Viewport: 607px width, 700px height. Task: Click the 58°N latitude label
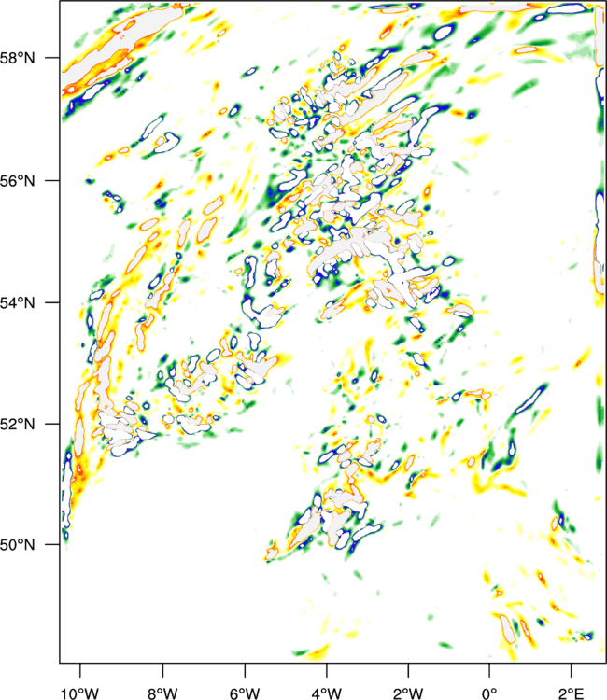coord(17,58)
